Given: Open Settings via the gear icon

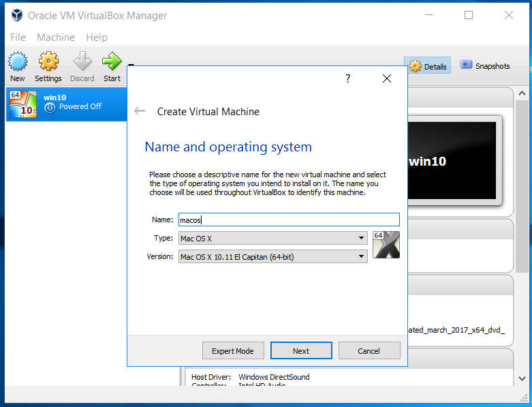Looking at the screenshot, I should coord(48,67).
